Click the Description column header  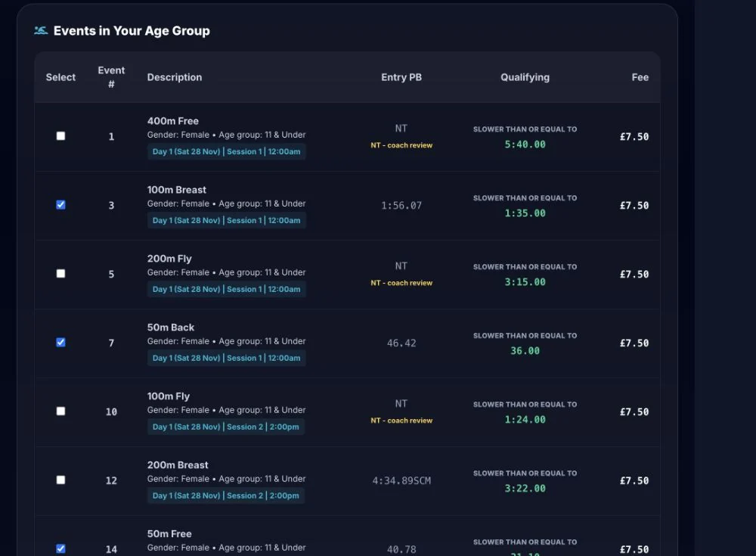pyautogui.click(x=175, y=77)
